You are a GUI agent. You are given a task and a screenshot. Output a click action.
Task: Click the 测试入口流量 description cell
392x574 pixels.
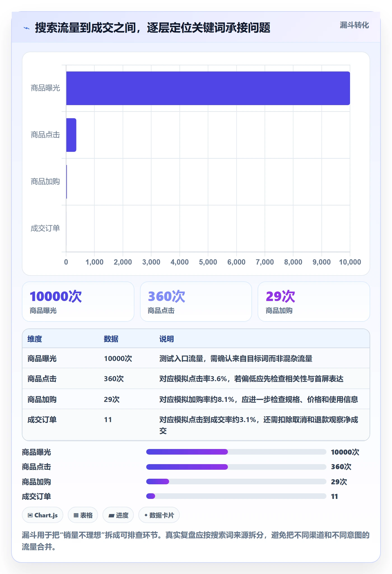(x=236, y=358)
